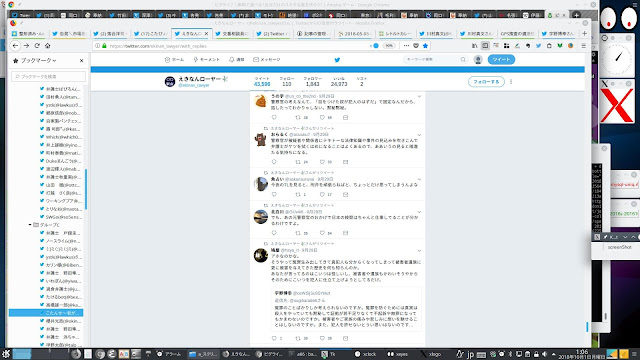The image size is (640, 360).
Task: Open the profile more-options dots menu
Action: (511, 82)
